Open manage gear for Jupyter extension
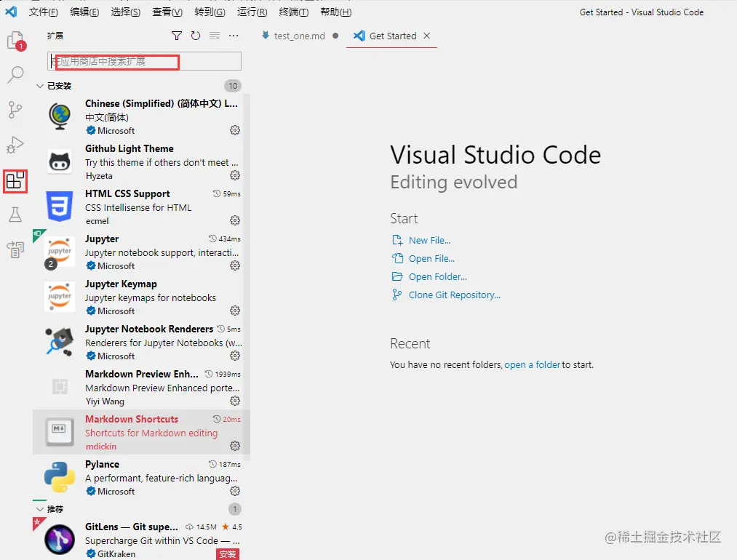Viewport: 737px width, 560px height. tap(235, 265)
